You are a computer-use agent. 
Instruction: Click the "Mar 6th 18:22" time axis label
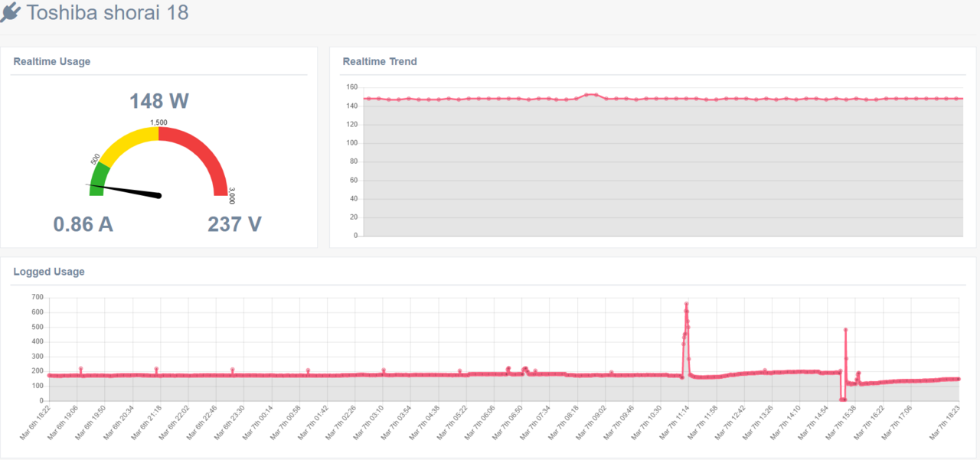[x=36, y=423]
